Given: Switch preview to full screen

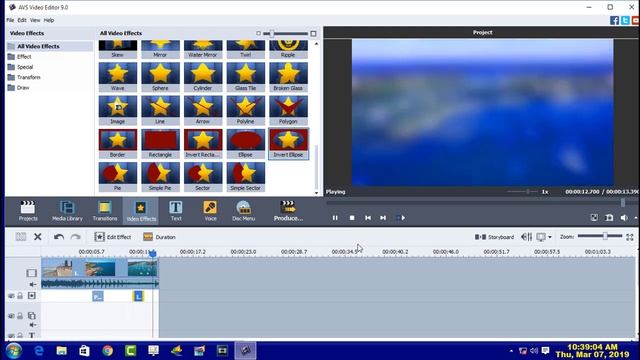Looking at the screenshot, I should [594, 218].
